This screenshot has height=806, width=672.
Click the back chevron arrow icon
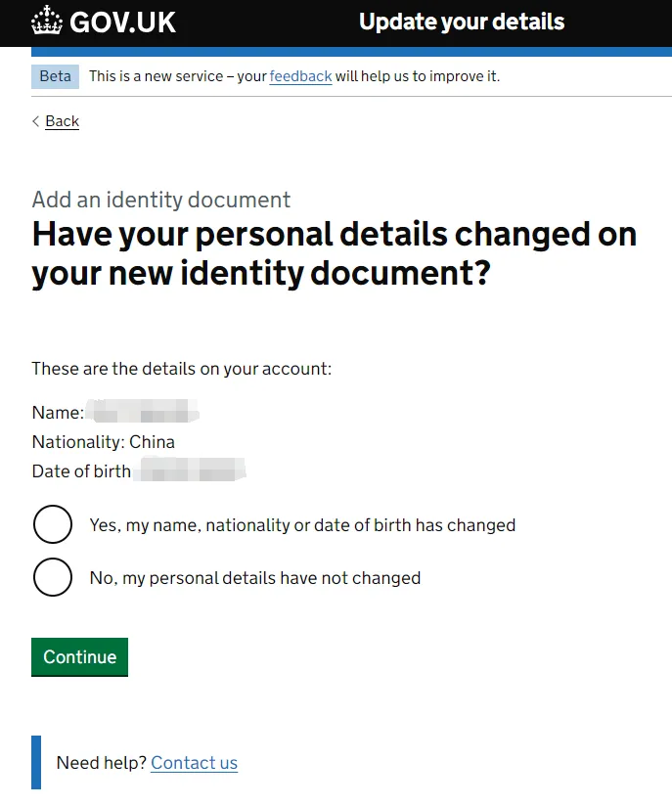click(35, 120)
